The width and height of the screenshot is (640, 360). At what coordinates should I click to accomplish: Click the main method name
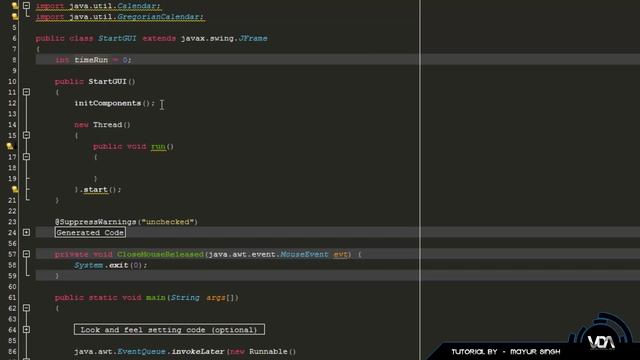(156, 298)
